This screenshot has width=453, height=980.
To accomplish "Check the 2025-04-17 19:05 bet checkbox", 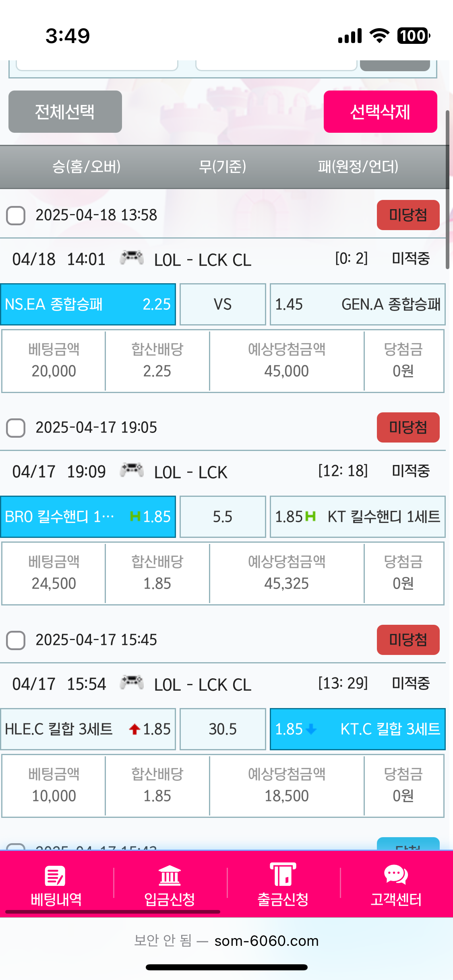I will [16, 428].
